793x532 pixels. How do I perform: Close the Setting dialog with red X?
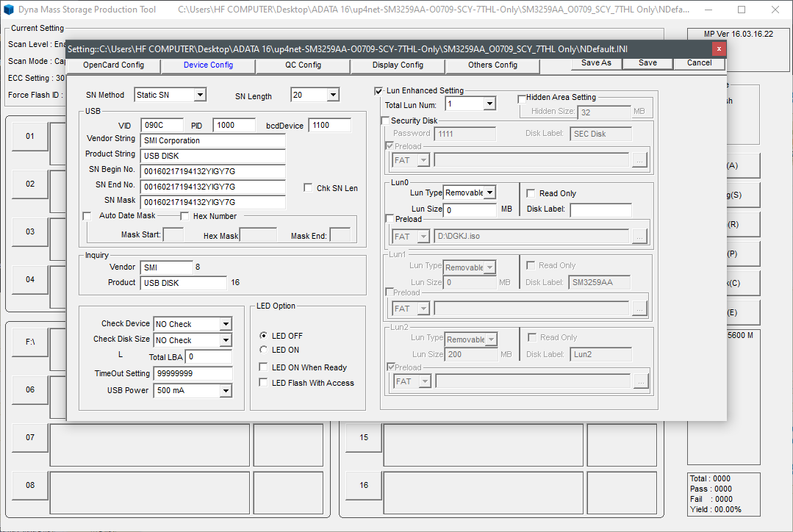click(x=719, y=48)
